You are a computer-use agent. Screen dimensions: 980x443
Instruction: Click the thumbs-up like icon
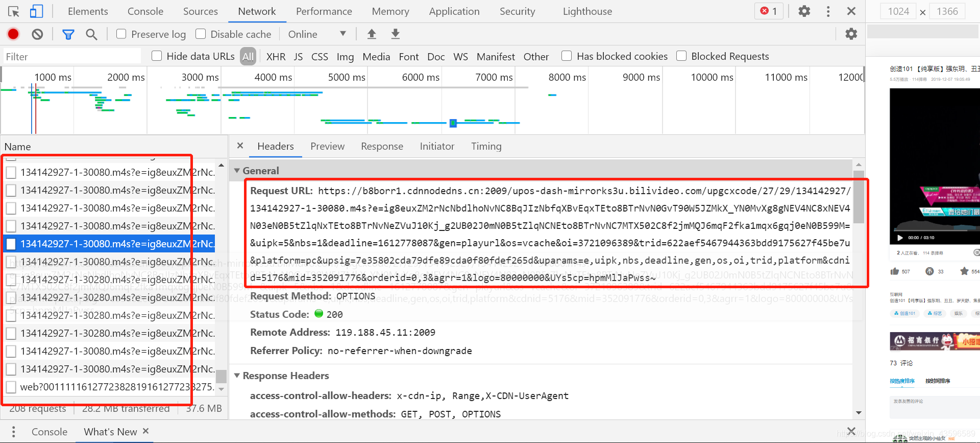coord(894,271)
